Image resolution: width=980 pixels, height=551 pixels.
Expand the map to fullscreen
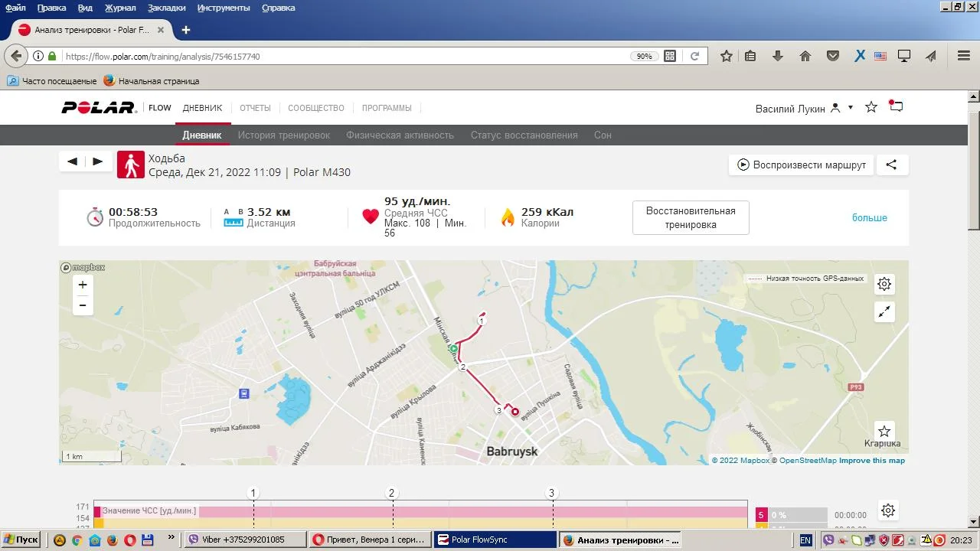click(x=884, y=311)
